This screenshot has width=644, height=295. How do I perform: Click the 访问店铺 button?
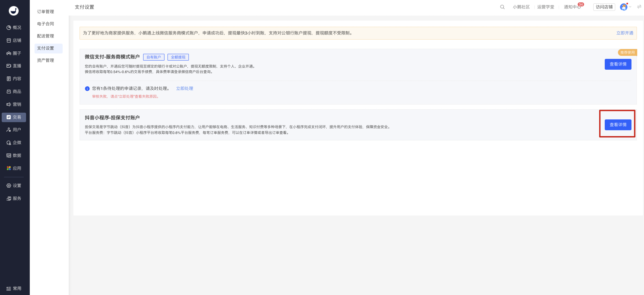[604, 7]
